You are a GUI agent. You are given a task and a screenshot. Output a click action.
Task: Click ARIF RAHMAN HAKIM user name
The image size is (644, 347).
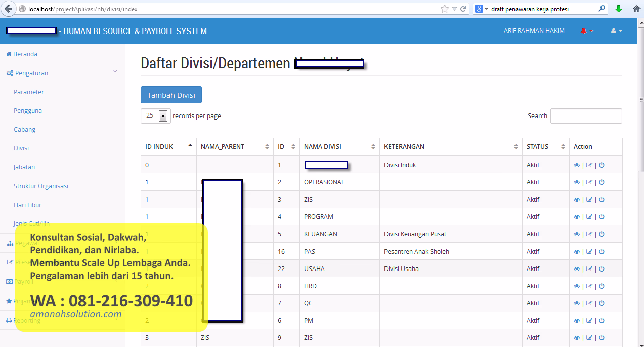pyautogui.click(x=534, y=31)
